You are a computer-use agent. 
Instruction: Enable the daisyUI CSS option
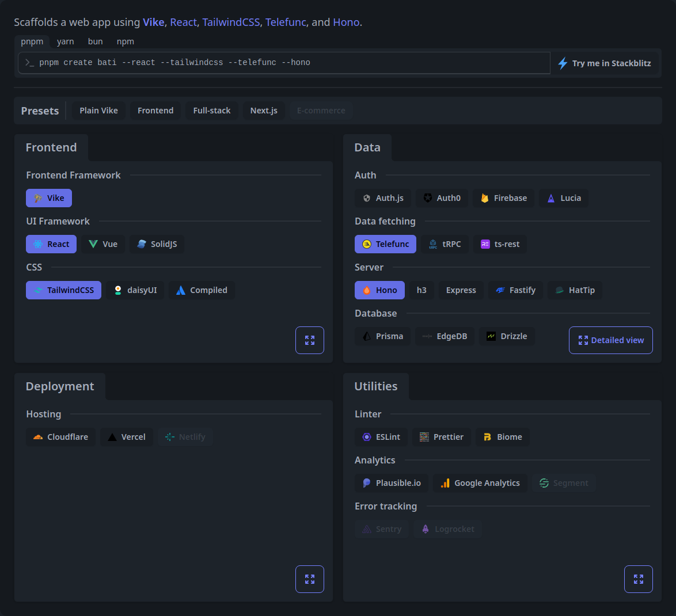point(135,290)
